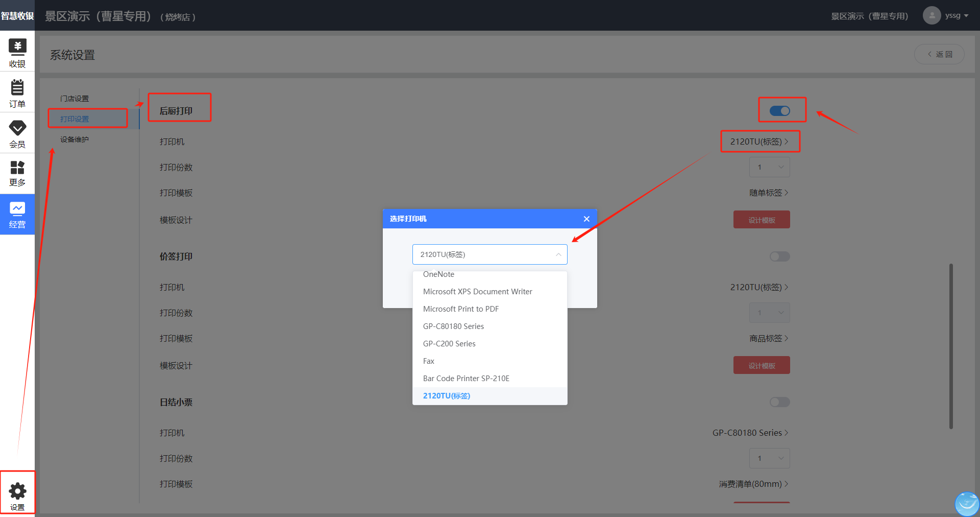Enable the 价签打印 toggle switch
980x517 pixels.
pos(779,256)
